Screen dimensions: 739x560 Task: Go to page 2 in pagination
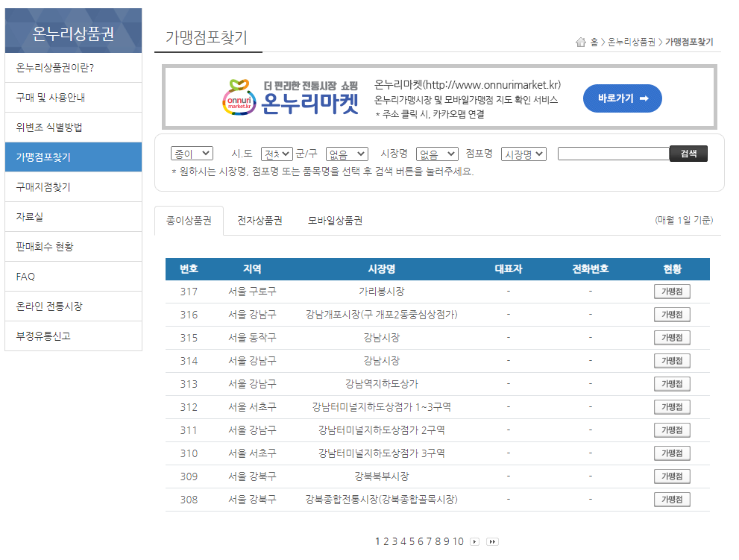pyautogui.click(x=386, y=541)
